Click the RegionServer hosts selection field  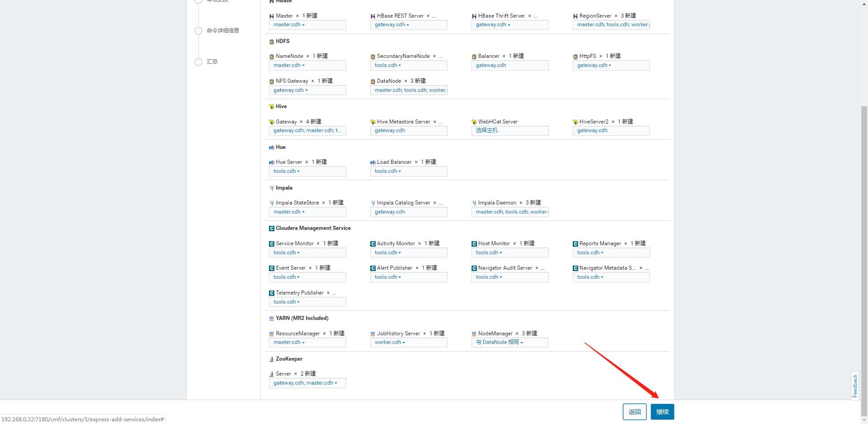click(x=611, y=25)
